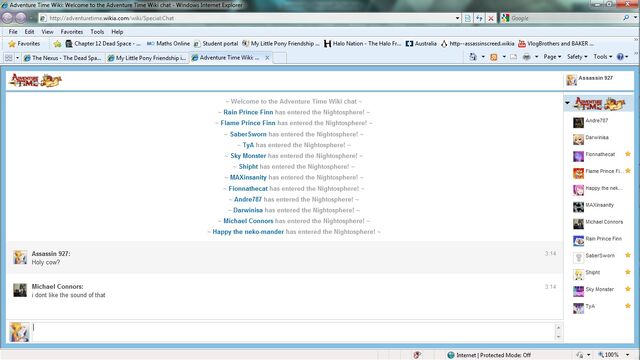Click Happy the neko-mander link in chat log

248,232
